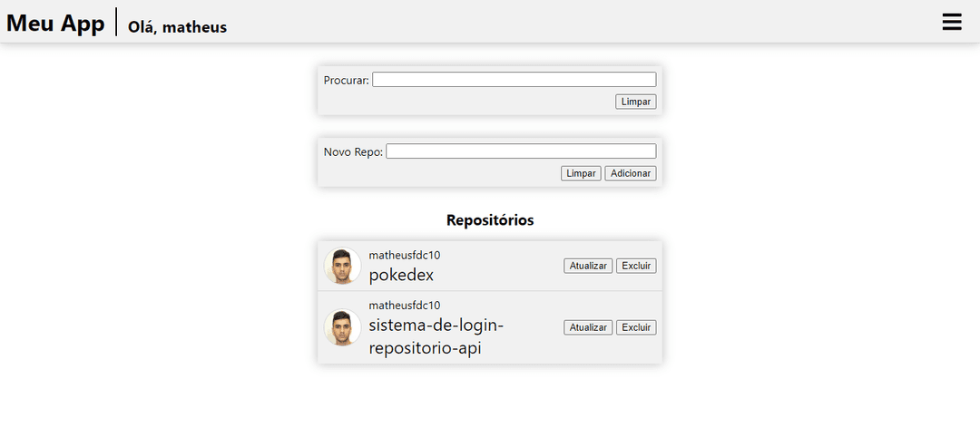Screen dimensions: 980x447
Task: Click the Repositórios heading
Action: click(x=490, y=220)
